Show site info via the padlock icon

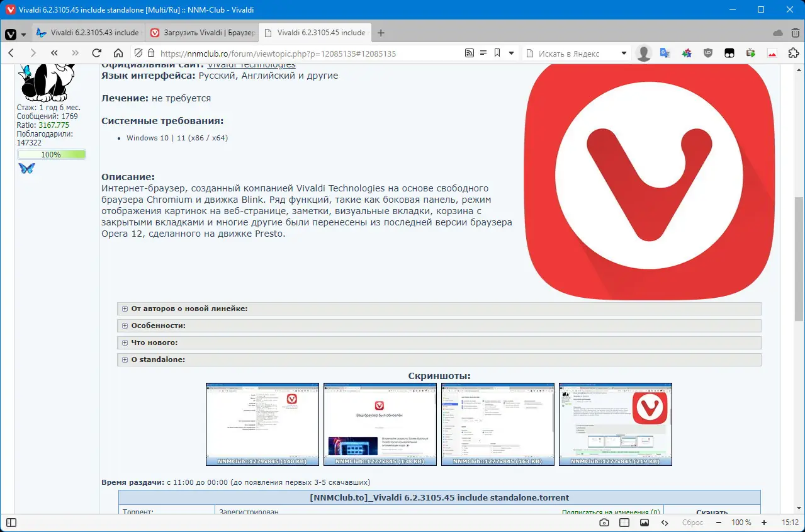[x=150, y=54]
